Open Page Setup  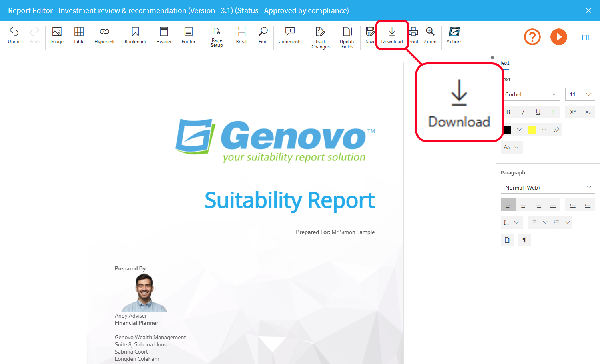(x=217, y=37)
